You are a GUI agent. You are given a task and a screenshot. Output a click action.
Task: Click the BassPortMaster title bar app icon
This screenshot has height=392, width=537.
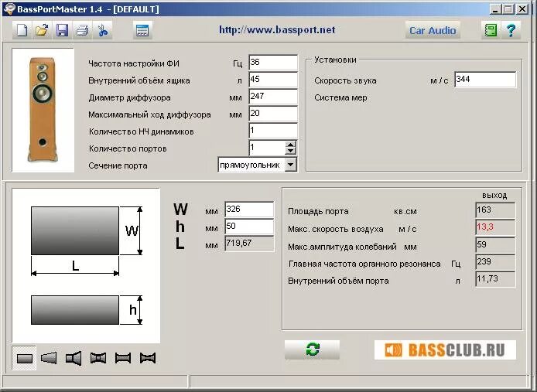click(9, 9)
